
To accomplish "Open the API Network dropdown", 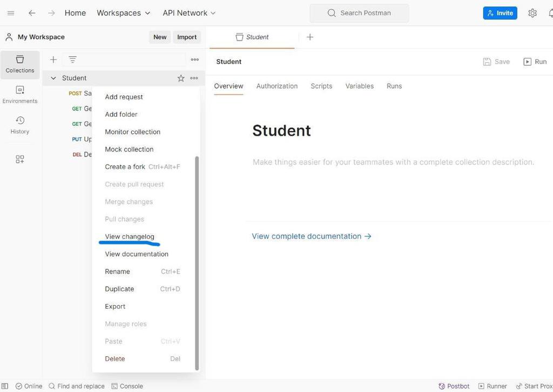I will pos(189,13).
